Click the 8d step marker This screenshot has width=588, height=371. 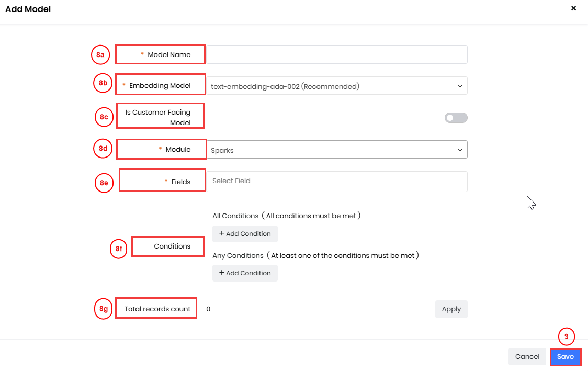click(103, 149)
